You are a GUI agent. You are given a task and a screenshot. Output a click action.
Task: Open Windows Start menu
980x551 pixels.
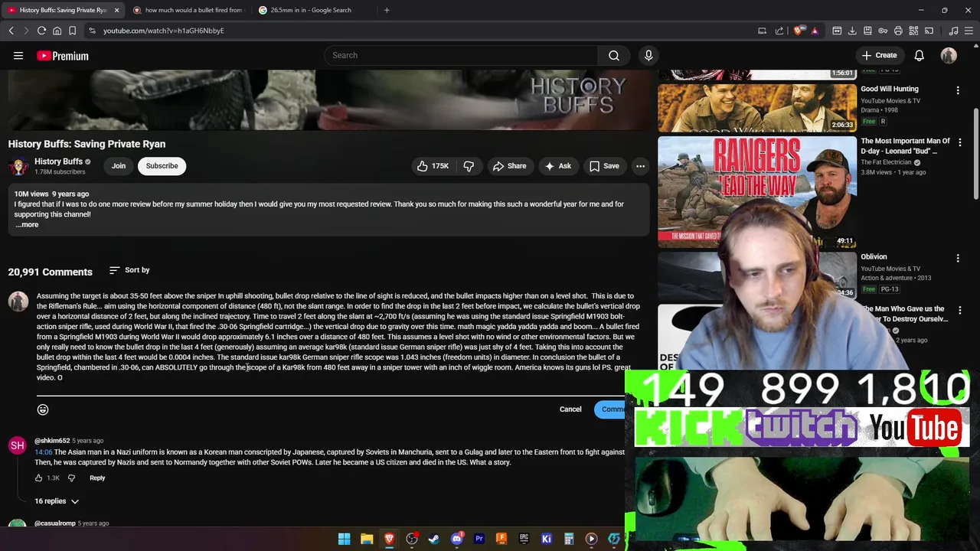(x=345, y=539)
